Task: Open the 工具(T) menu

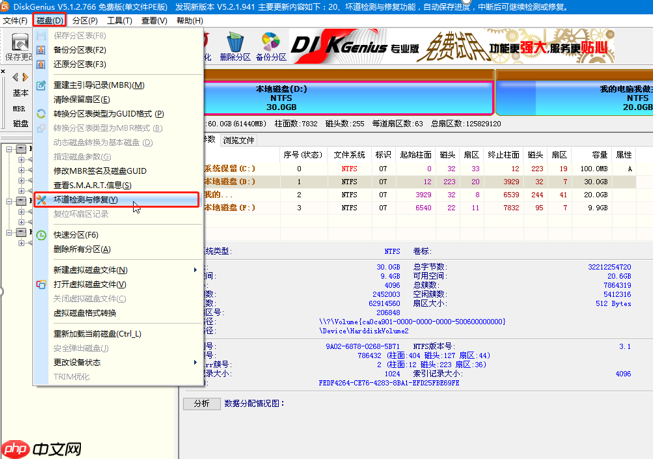Action: (x=120, y=20)
